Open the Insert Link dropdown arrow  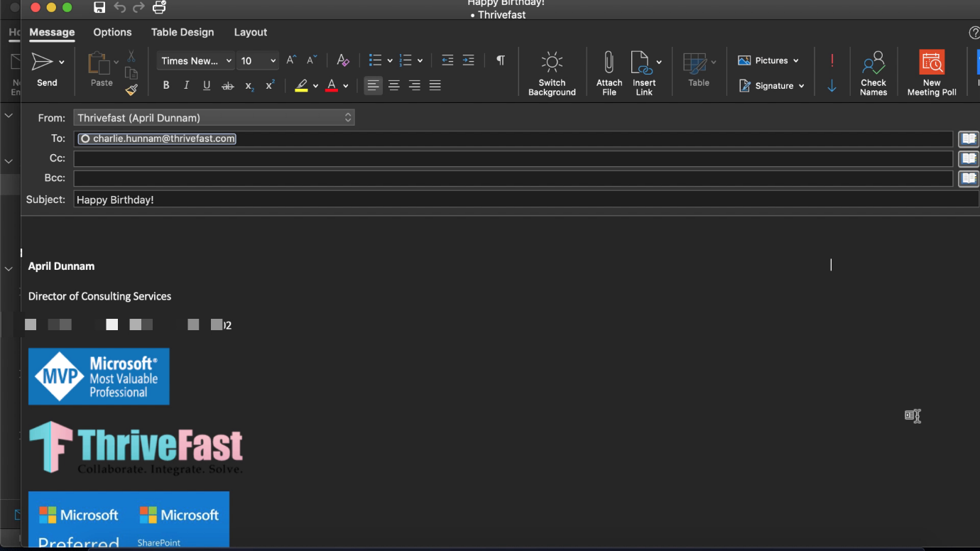(659, 62)
